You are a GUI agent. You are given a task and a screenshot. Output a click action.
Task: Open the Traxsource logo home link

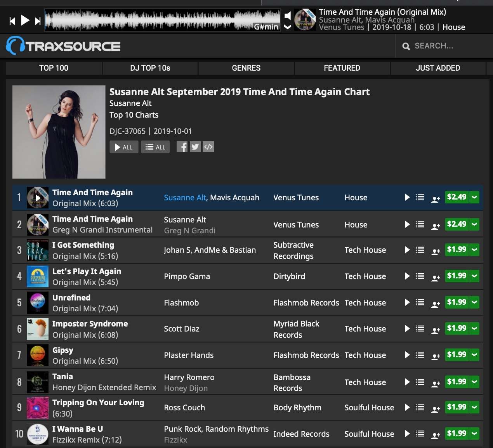[x=63, y=46]
